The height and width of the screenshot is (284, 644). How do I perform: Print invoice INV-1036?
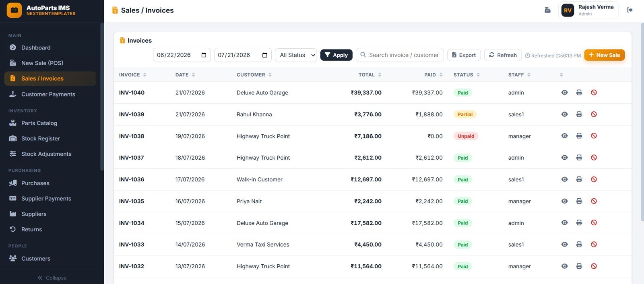[579, 179]
